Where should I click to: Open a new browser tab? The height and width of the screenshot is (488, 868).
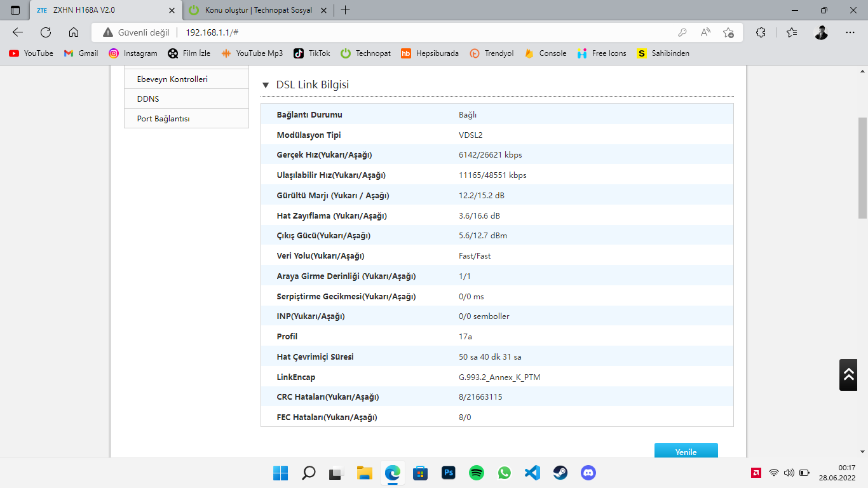345,10
